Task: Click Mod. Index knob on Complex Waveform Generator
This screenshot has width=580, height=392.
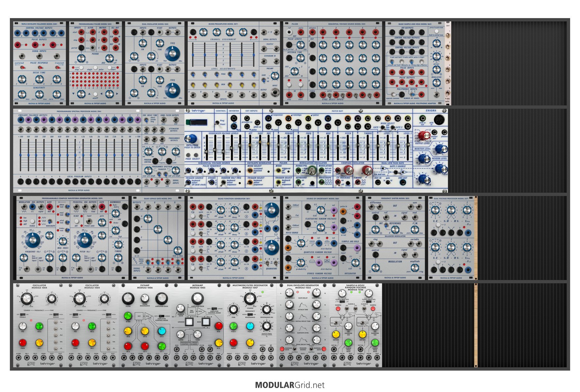Action: point(63,240)
